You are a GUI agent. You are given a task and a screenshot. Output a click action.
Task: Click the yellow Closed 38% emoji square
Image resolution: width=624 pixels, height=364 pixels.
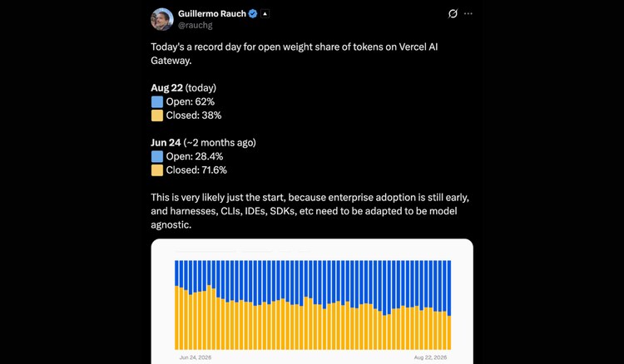[x=157, y=116]
